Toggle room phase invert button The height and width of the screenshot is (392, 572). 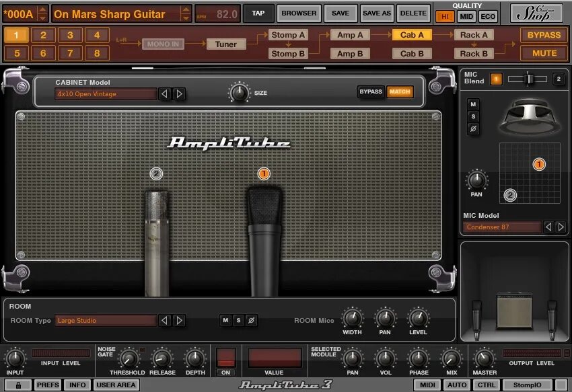point(251,320)
